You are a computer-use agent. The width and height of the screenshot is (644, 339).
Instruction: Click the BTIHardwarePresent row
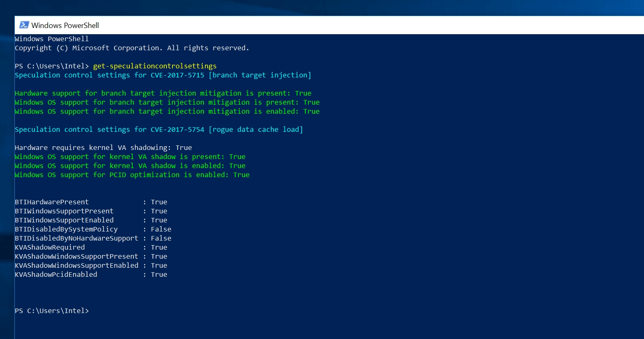[x=91, y=202]
